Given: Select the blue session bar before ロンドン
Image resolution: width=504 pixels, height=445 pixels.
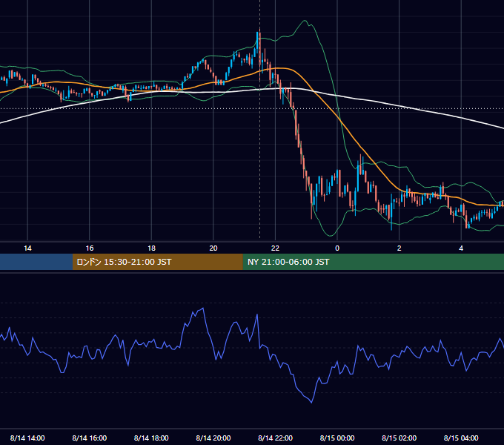Looking at the screenshot, I should 36,262.
